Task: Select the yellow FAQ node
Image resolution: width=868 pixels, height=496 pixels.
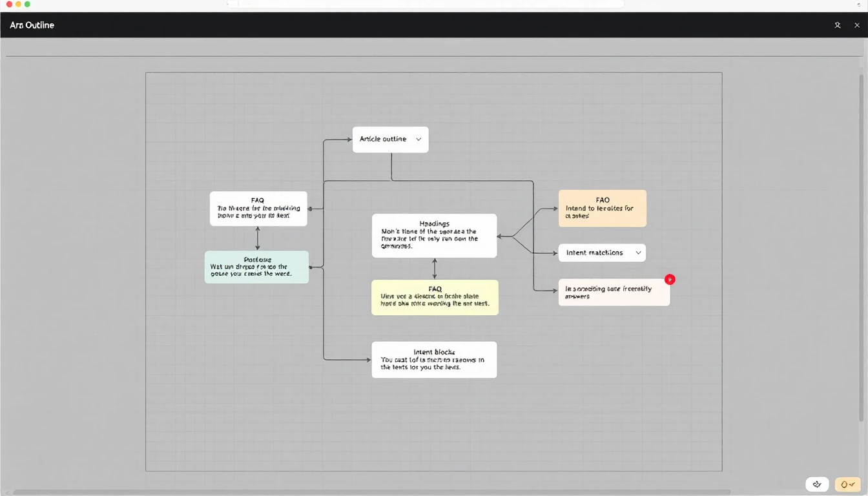Action: [435, 297]
